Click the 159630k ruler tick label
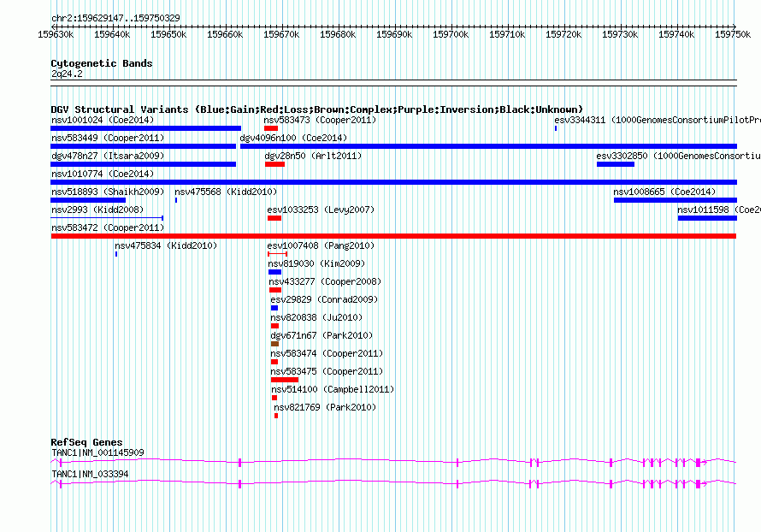Viewport: 761px width, 532px height. pos(56,34)
